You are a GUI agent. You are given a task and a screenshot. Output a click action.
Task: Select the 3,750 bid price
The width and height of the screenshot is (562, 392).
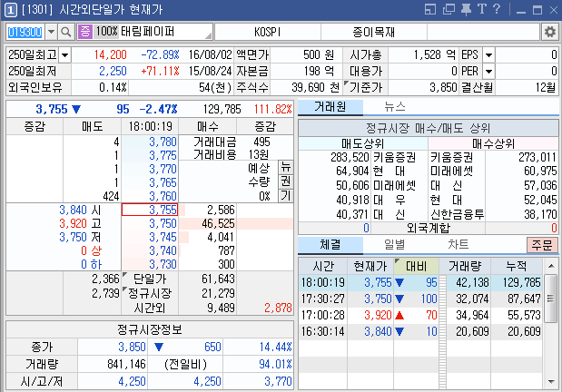pos(150,223)
